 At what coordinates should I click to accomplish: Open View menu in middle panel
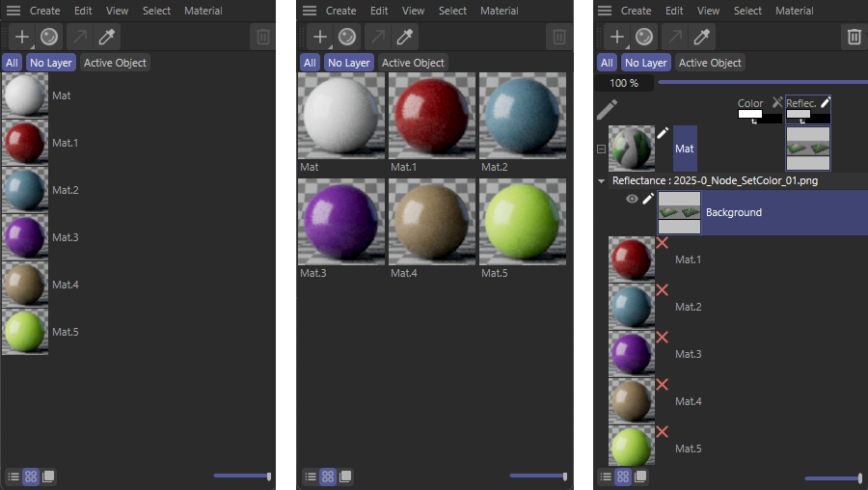[413, 11]
